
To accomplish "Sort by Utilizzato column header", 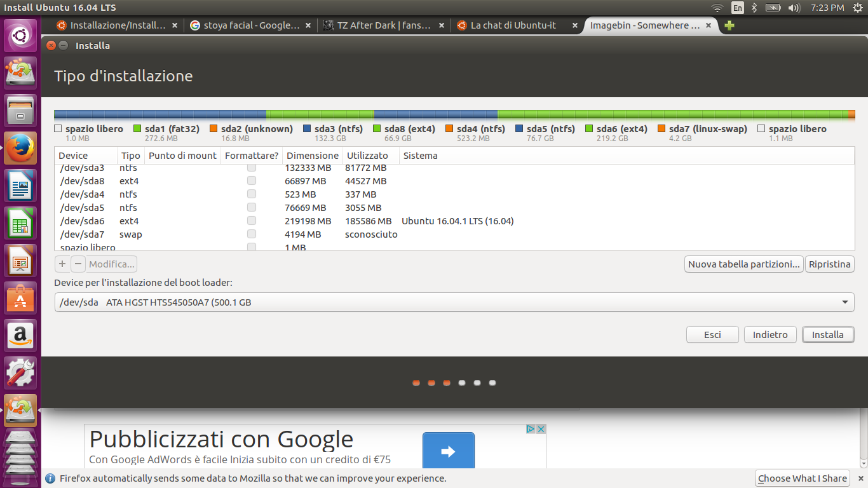I will click(x=371, y=156).
